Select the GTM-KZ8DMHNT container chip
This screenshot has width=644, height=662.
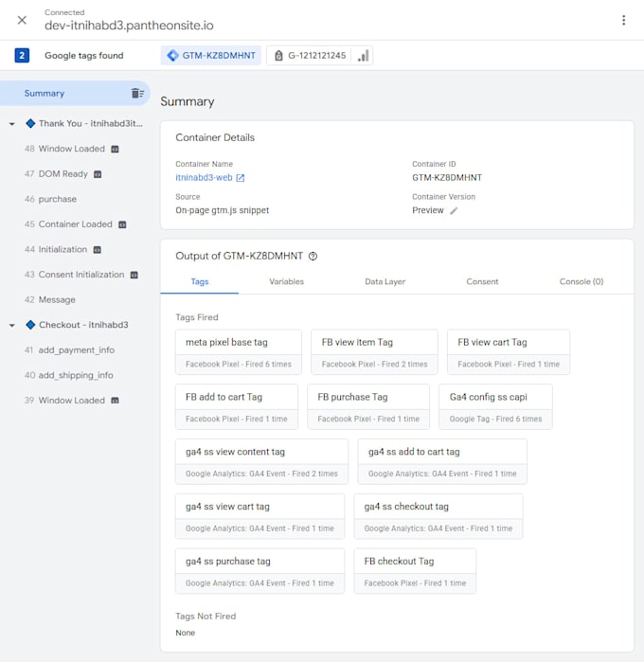point(211,55)
